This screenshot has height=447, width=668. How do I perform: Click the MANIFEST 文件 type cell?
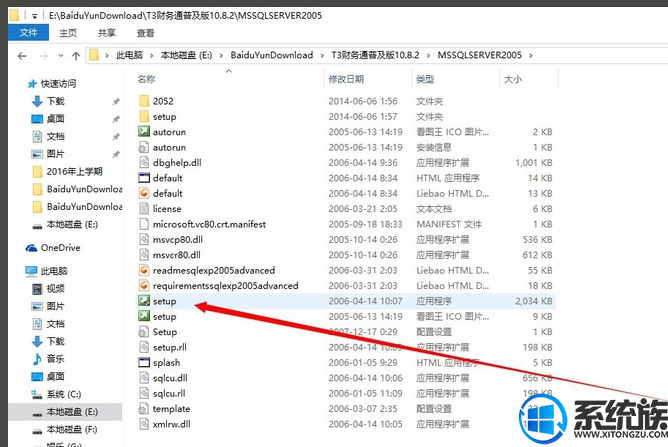(449, 224)
